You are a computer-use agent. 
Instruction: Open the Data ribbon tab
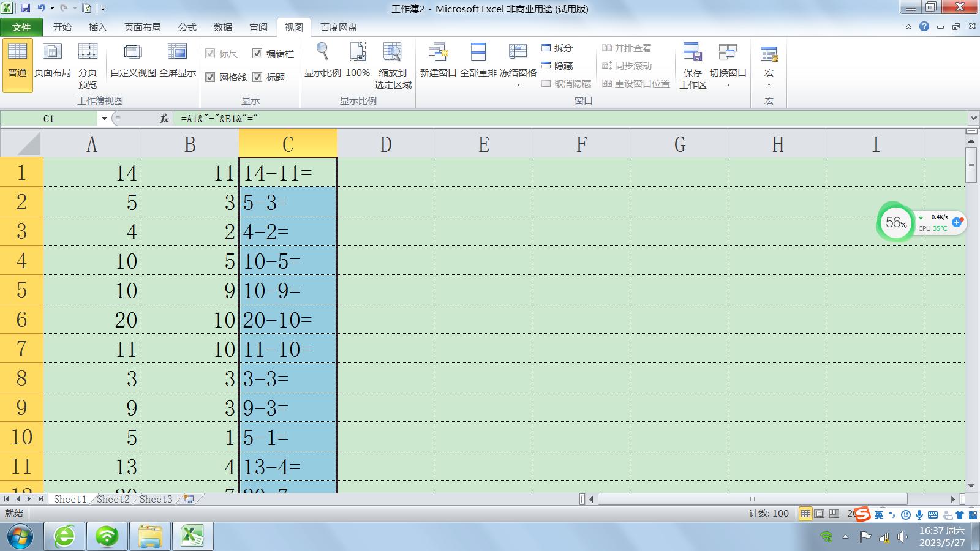(x=222, y=27)
